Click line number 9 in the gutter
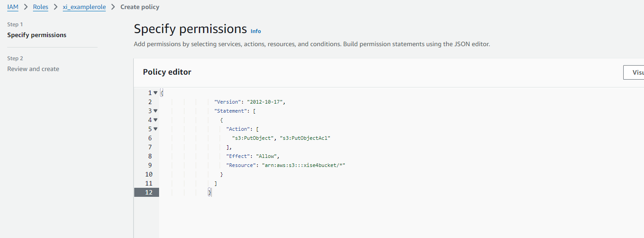Screen dimensions: 644x238 pyautogui.click(x=150, y=165)
